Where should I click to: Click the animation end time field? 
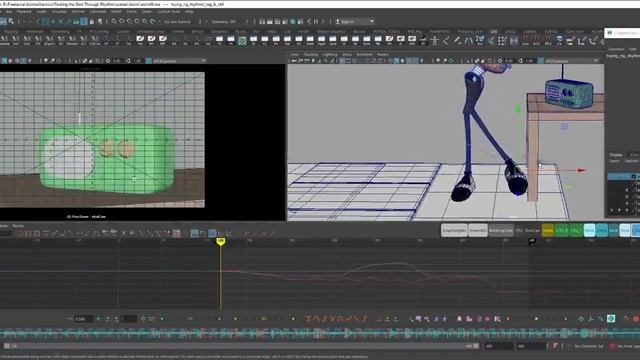531,346
